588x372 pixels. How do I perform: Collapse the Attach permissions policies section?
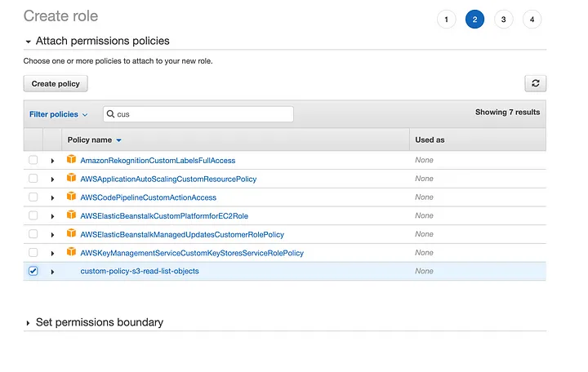(x=28, y=42)
